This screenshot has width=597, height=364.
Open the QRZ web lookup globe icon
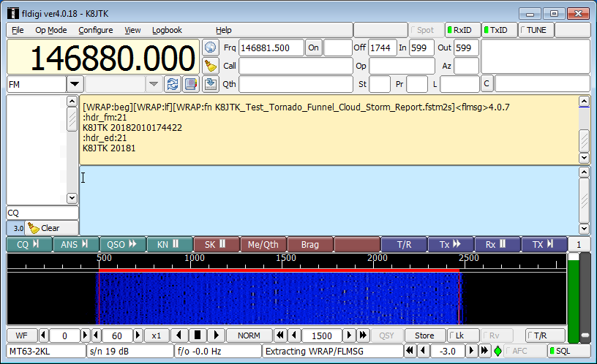click(210, 48)
